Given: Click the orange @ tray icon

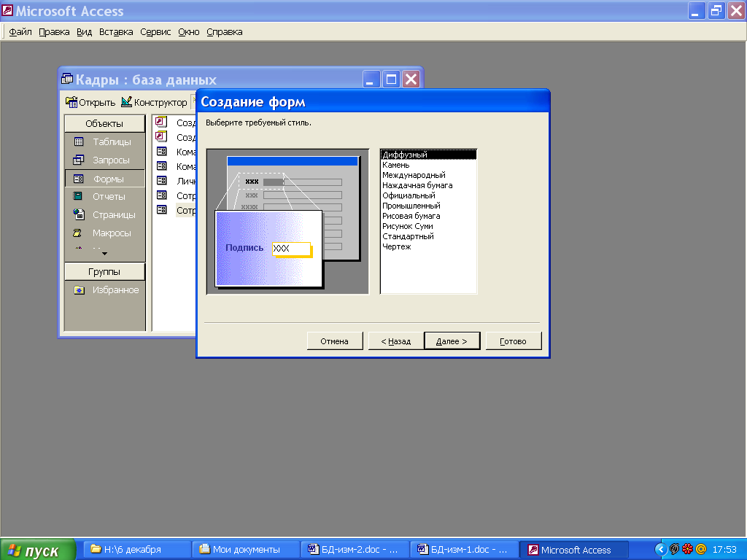Looking at the screenshot, I should click(701, 549).
